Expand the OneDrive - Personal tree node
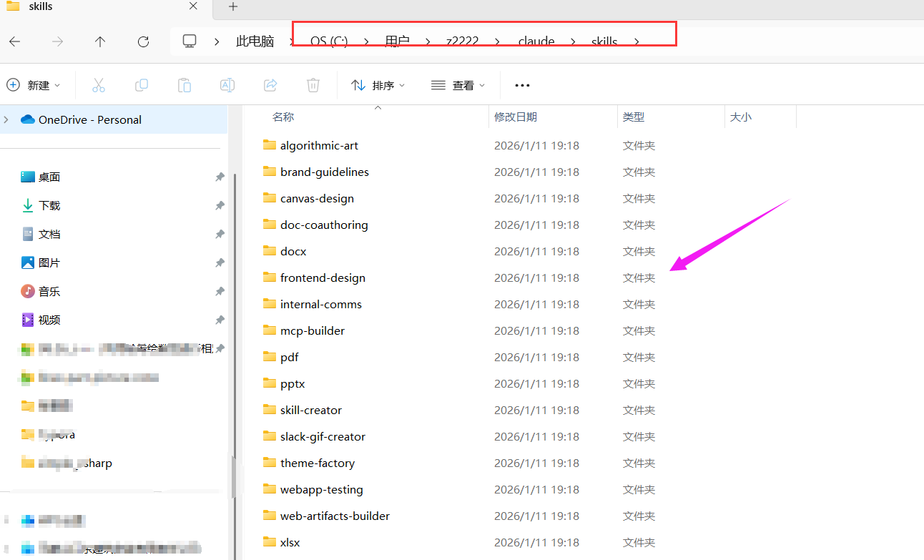The image size is (924, 560). pos(6,119)
